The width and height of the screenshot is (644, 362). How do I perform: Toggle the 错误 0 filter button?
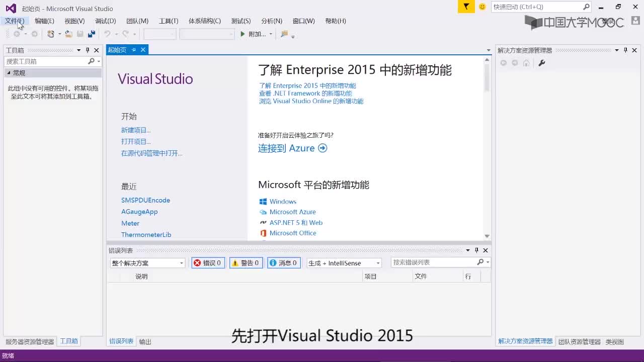pos(208,263)
